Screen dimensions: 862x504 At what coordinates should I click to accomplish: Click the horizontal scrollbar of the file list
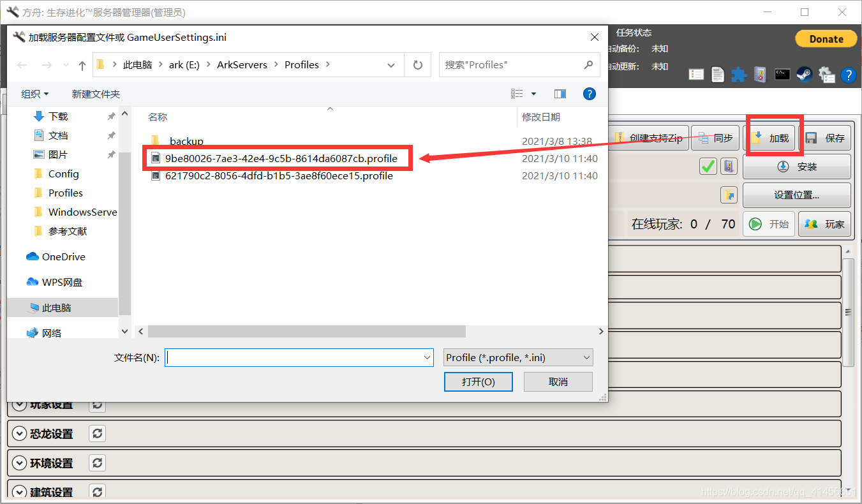point(307,332)
